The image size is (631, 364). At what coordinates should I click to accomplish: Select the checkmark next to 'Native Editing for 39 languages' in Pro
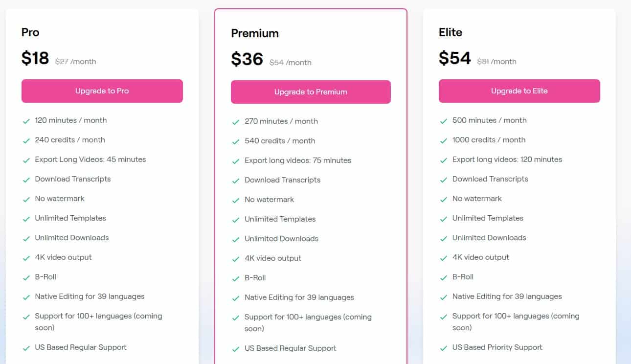[26, 296]
